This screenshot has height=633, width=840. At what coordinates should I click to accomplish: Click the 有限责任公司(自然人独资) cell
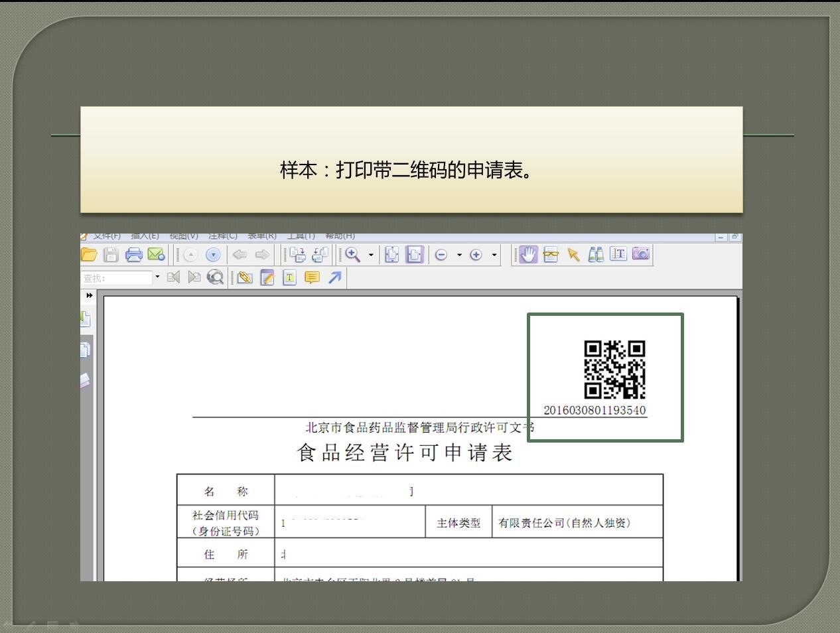click(x=577, y=523)
